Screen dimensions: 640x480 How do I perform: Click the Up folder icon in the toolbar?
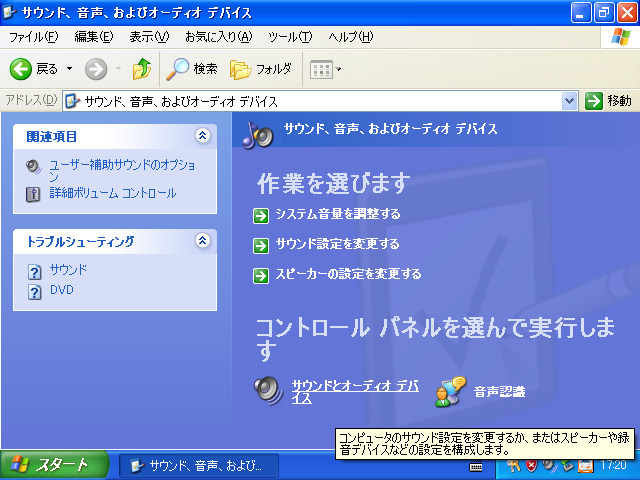click(x=142, y=69)
